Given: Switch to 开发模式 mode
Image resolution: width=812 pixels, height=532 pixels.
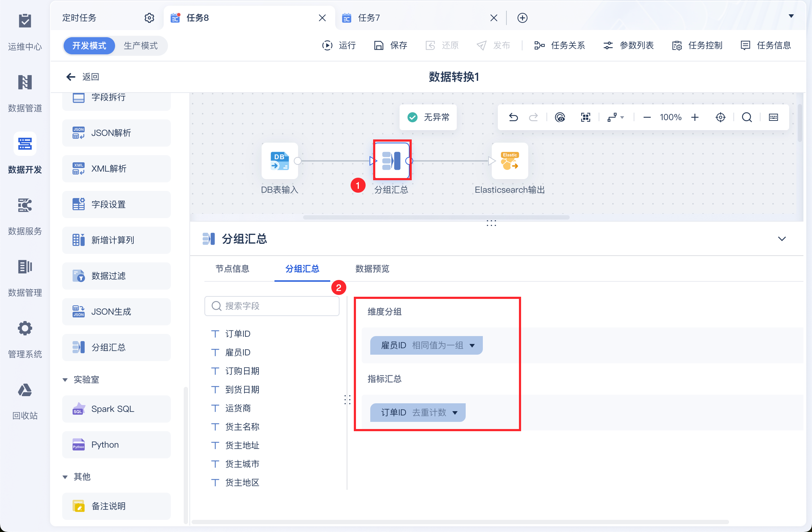Looking at the screenshot, I should 89,46.
